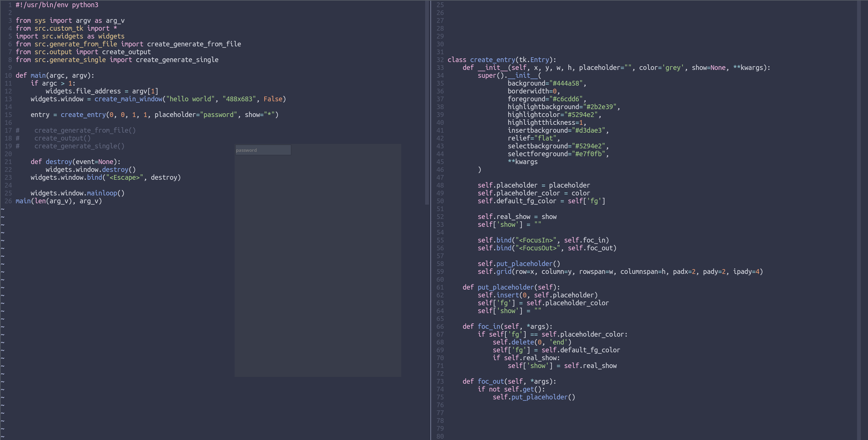Screen dimensions: 868x440
Task: Click the create_main_window call in the left pane
Action: point(128,99)
